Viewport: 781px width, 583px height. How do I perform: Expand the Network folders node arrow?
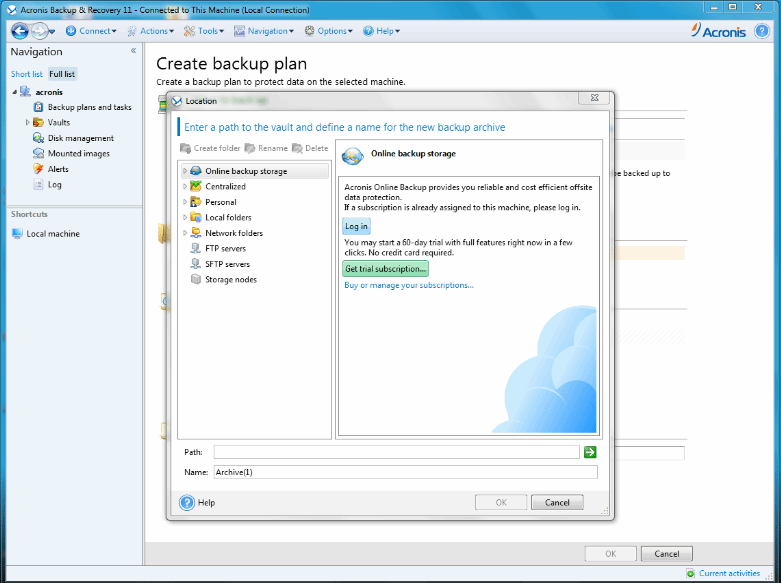pos(185,233)
